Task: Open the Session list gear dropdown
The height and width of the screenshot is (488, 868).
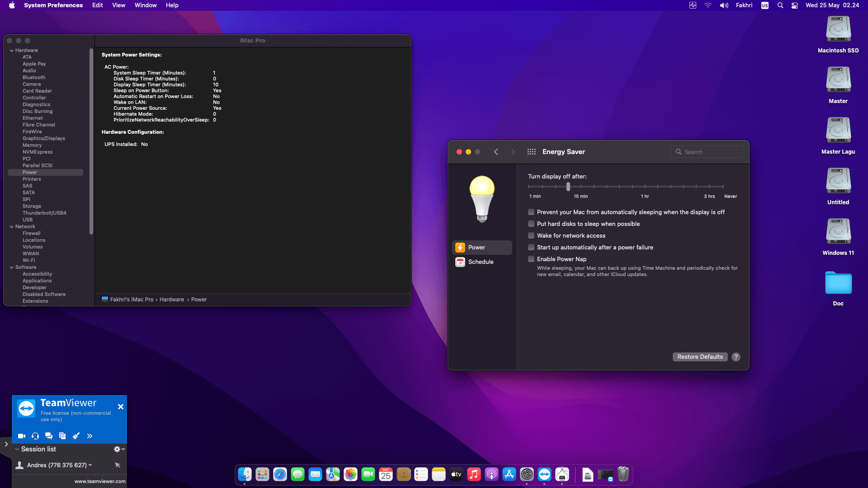Action: 119,449
